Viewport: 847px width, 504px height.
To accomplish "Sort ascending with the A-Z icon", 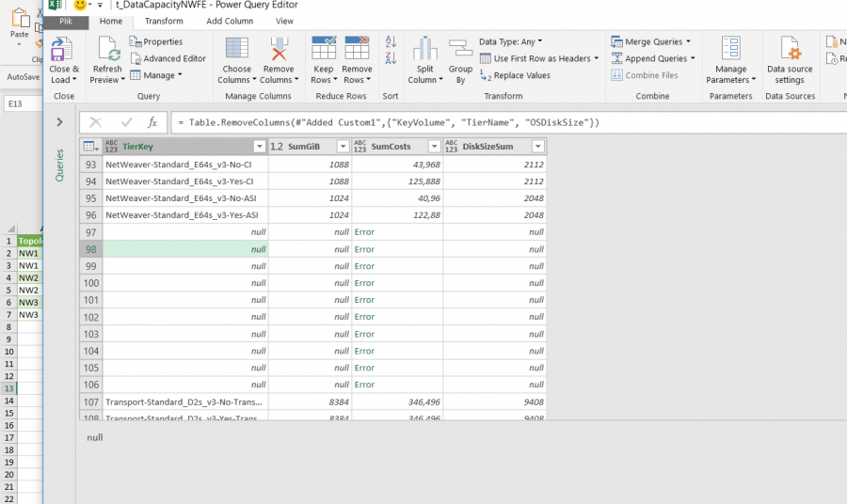I will (x=391, y=41).
